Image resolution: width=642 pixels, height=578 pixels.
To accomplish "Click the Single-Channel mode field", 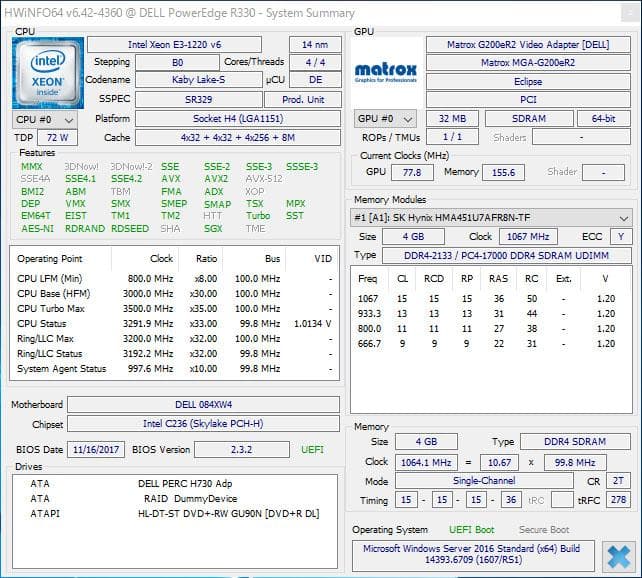I will 484,481.
